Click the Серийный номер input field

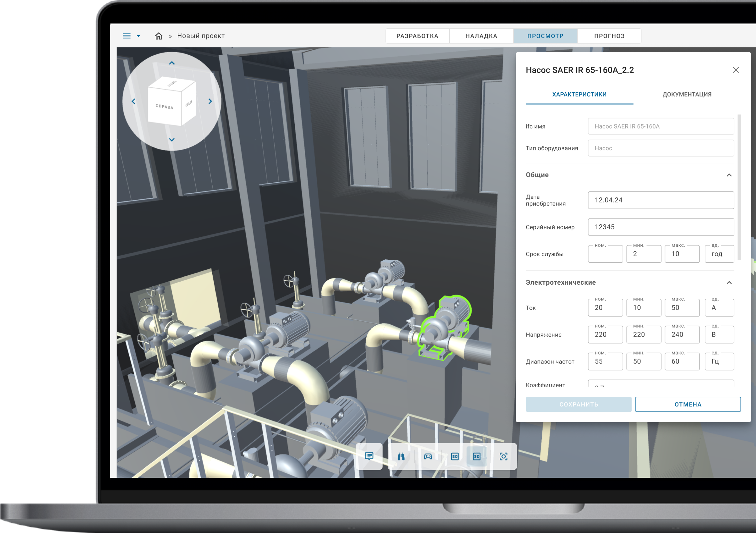click(x=661, y=227)
